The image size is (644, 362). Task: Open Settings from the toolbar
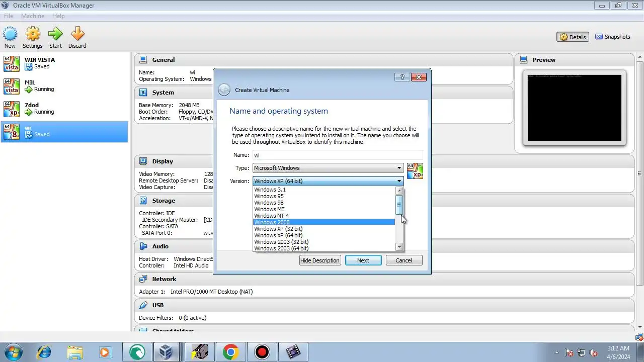pyautogui.click(x=33, y=38)
